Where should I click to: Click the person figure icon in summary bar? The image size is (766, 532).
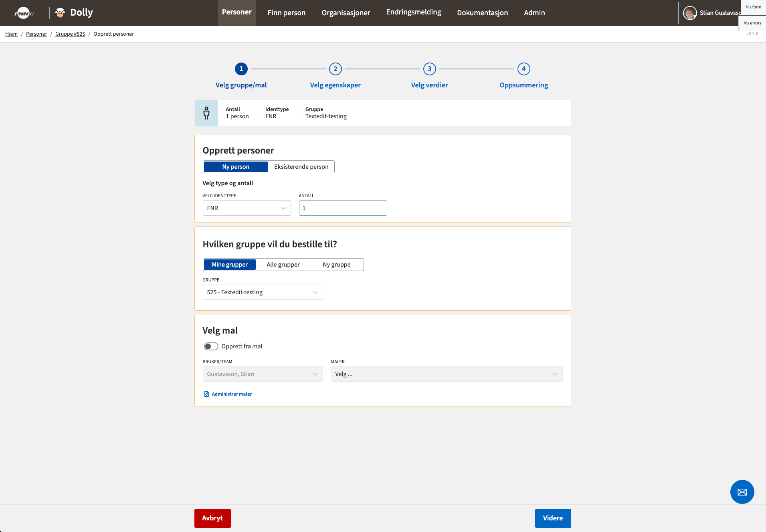pos(206,113)
